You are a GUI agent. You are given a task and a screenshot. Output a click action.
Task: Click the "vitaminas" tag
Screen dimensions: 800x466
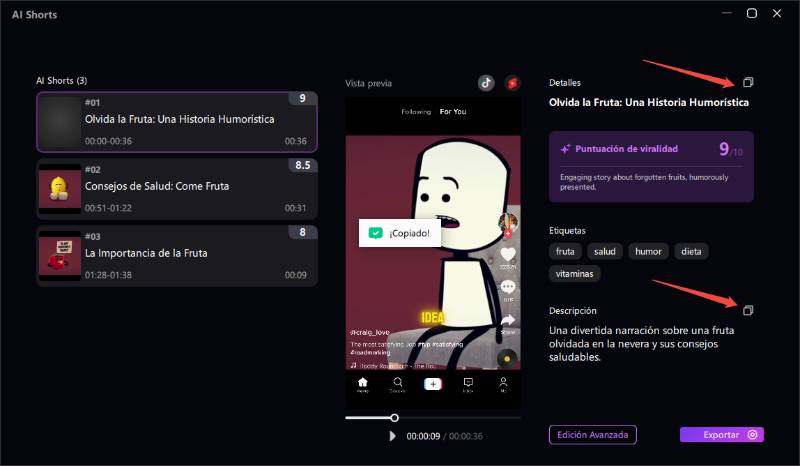pyautogui.click(x=574, y=273)
